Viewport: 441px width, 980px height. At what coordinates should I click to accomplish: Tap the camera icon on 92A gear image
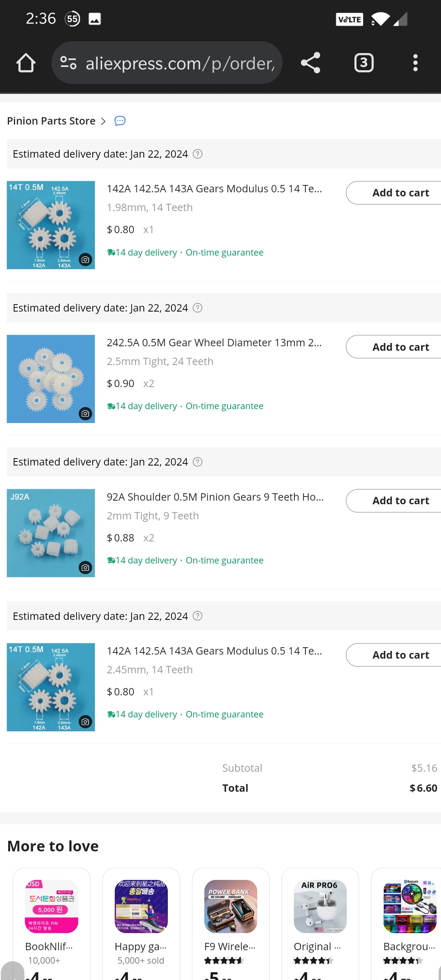pyautogui.click(x=85, y=567)
